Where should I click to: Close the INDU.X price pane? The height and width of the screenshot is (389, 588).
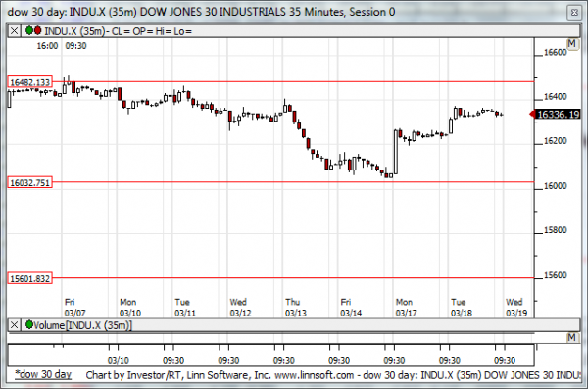pyautogui.click(x=14, y=31)
